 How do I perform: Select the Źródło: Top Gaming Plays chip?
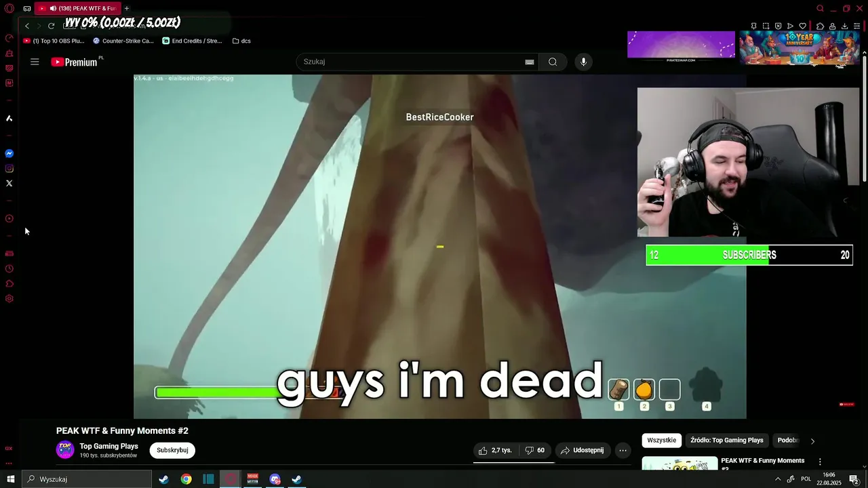click(727, 440)
